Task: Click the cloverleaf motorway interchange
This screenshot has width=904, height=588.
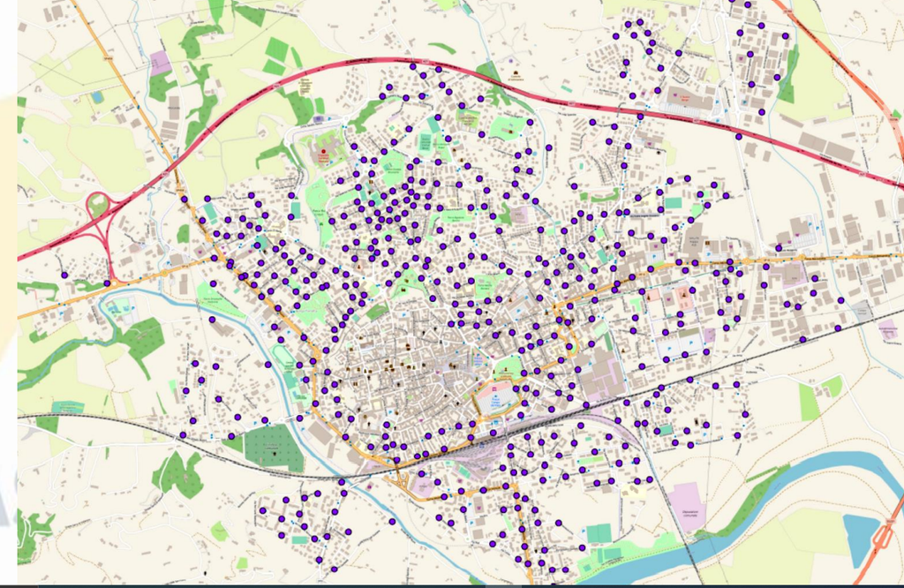Action: 98,207
